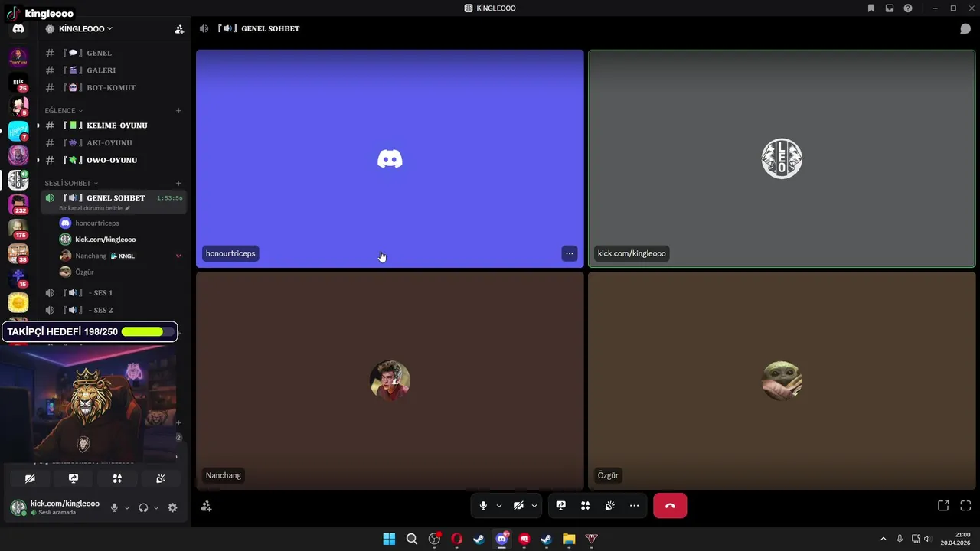Share screen button in sidebar voice panel

(x=73, y=478)
